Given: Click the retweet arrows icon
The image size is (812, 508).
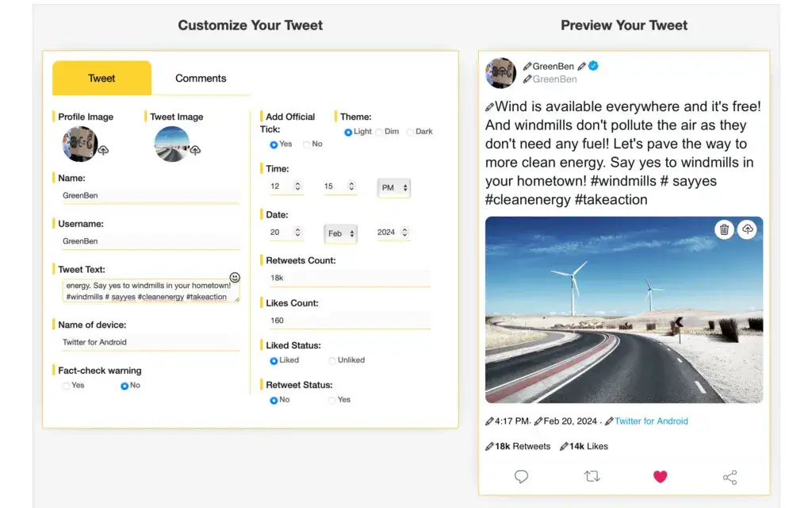Looking at the screenshot, I should click(x=592, y=476).
